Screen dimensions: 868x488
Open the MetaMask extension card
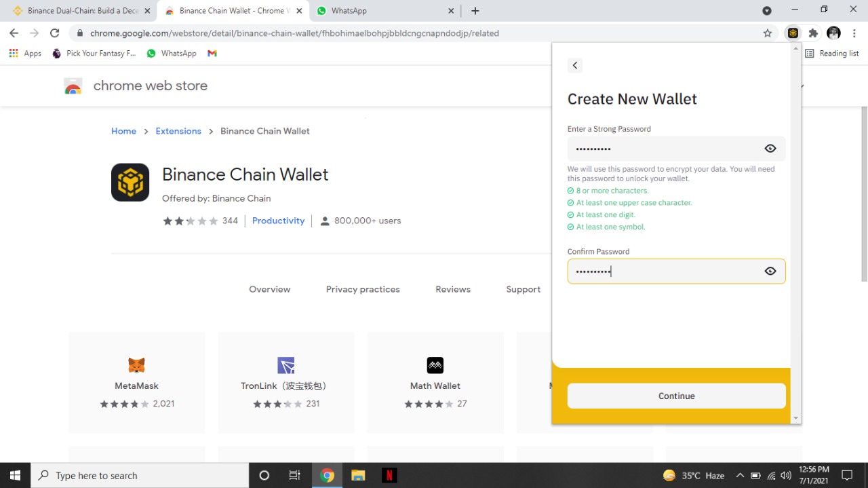click(137, 382)
